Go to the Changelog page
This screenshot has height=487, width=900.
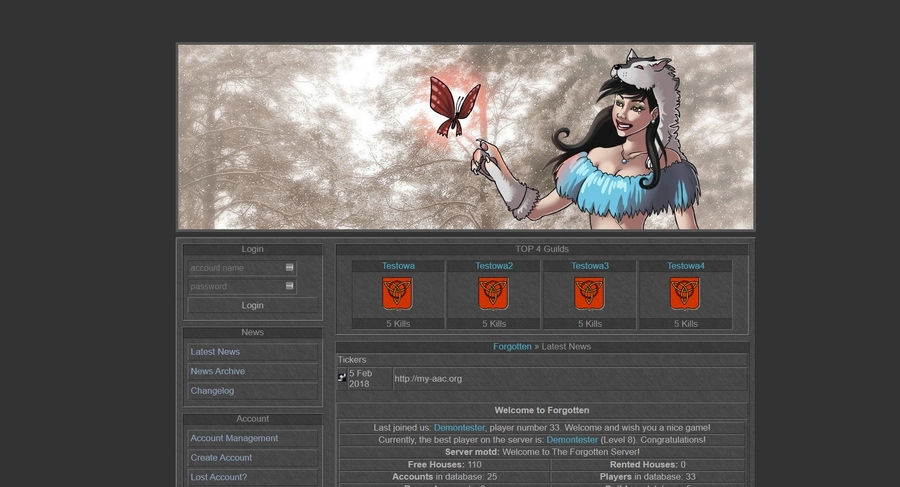(x=212, y=391)
